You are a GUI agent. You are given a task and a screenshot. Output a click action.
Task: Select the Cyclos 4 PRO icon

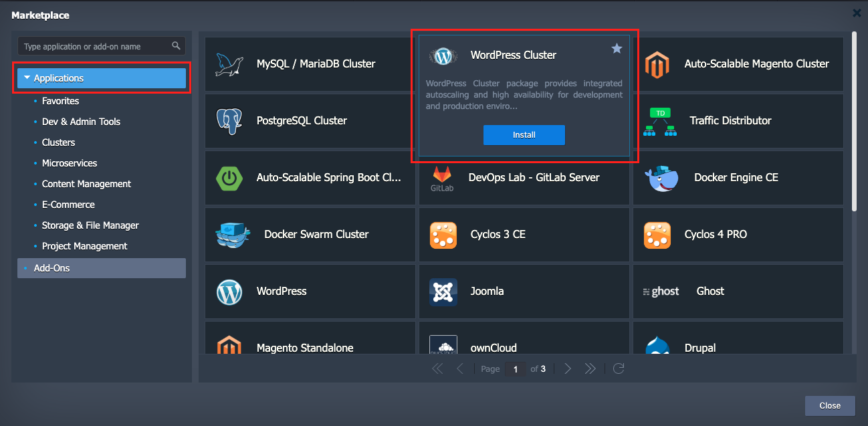(657, 235)
